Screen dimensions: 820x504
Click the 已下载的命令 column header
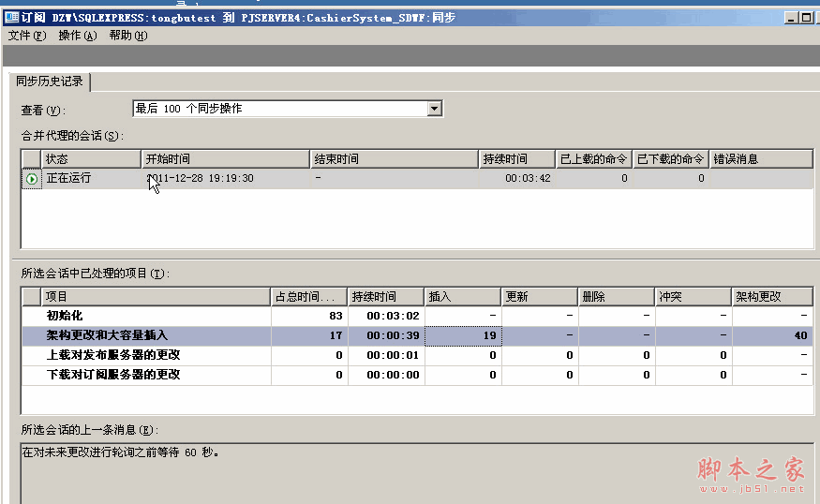670,159
